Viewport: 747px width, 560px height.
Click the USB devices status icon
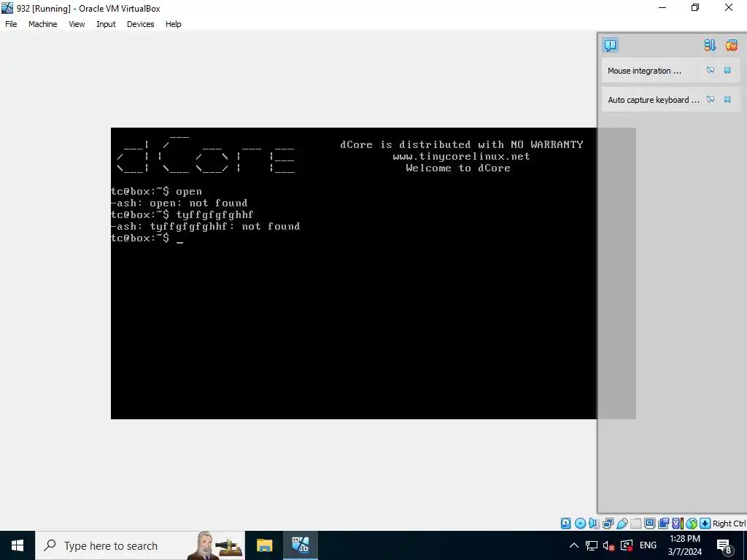click(x=622, y=524)
